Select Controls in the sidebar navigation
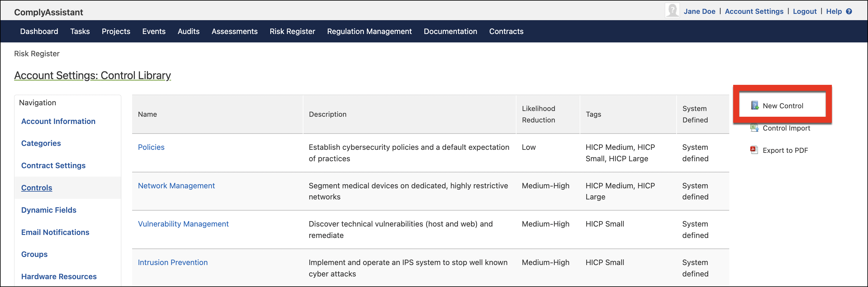This screenshot has width=868, height=287. click(x=37, y=188)
